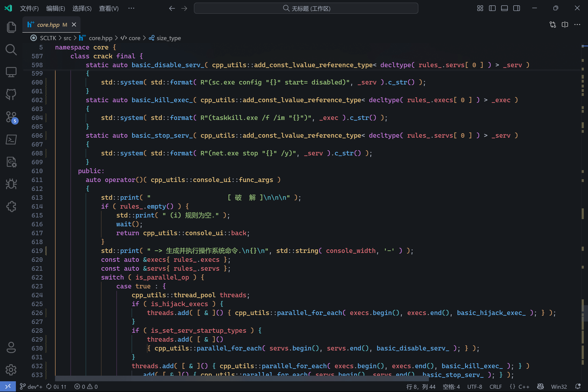
Task: Open the Run and Debug bug icon
Action: tap(11, 184)
